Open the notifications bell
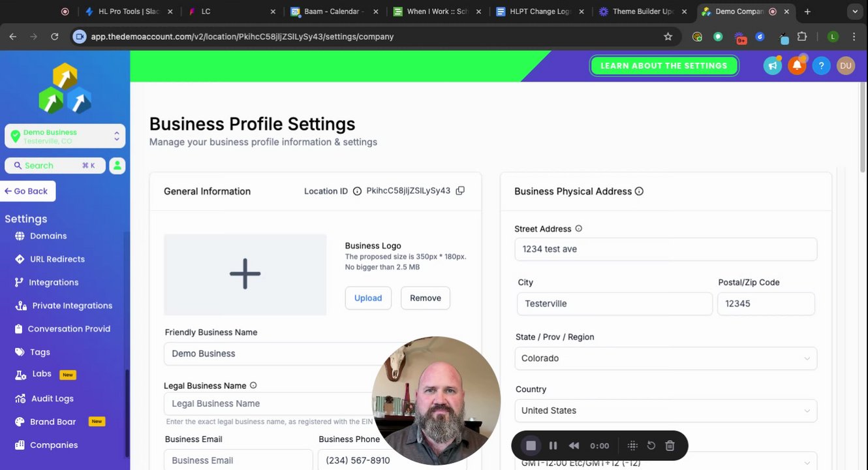The height and width of the screenshot is (470, 868). click(x=796, y=65)
